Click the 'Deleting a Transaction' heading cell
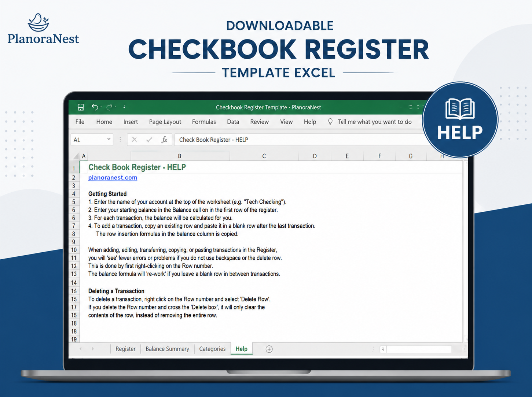 click(116, 291)
